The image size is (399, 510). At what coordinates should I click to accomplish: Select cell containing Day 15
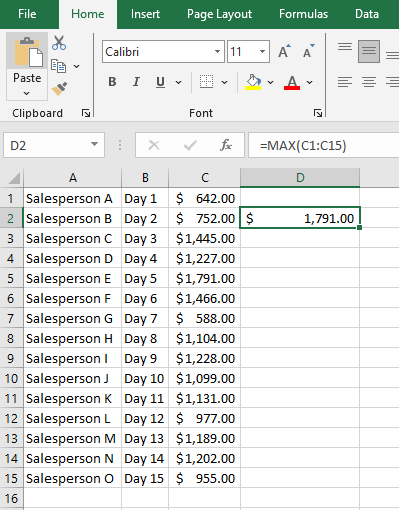pyautogui.click(x=145, y=479)
